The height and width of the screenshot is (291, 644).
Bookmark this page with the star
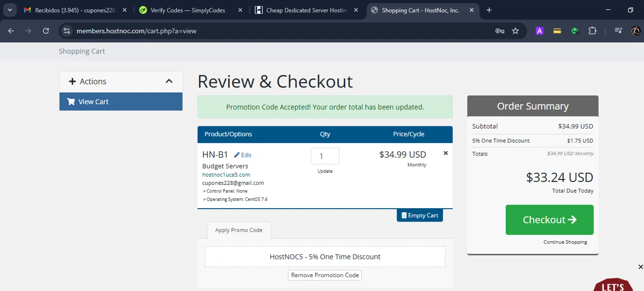pos(516,30)
